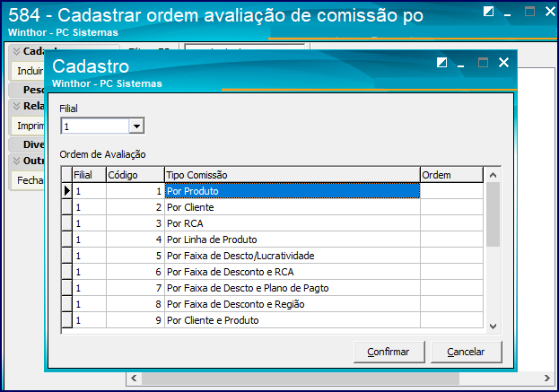Click the Cadastro dialog restore-size icon
The width and height of the screenshot is (559, 392).
click(x=441, y=63)
